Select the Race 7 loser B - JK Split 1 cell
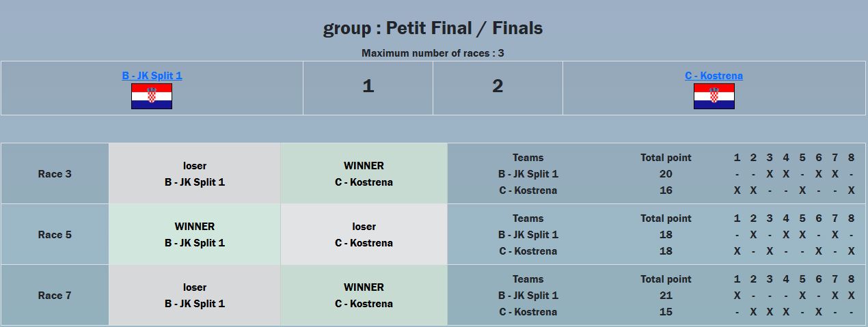The height and width of the screenshot is (327, 868). (x=195, y=295)
